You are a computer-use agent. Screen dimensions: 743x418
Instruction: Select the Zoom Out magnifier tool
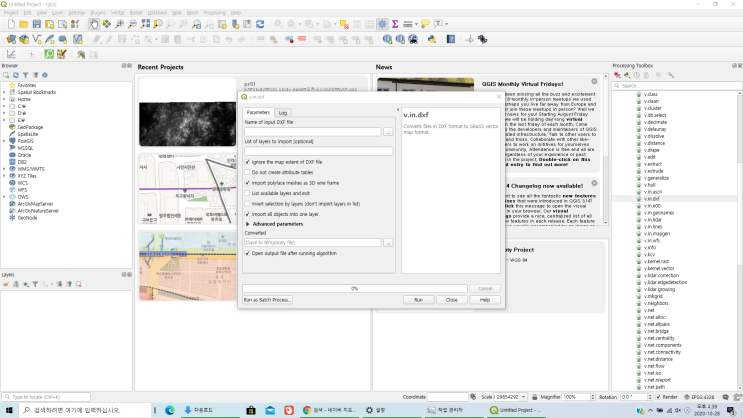(x=132, y=24)
